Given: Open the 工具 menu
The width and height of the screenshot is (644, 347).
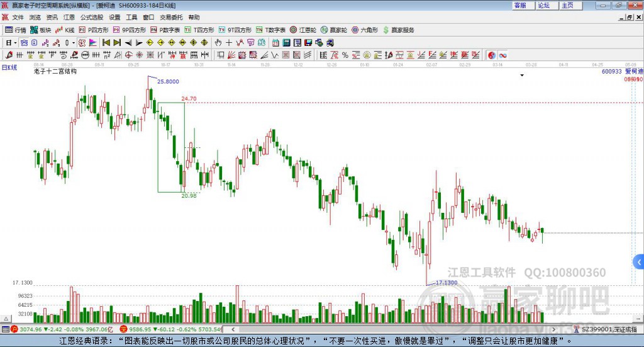Looking at the screenshot, I should [131, 17].
